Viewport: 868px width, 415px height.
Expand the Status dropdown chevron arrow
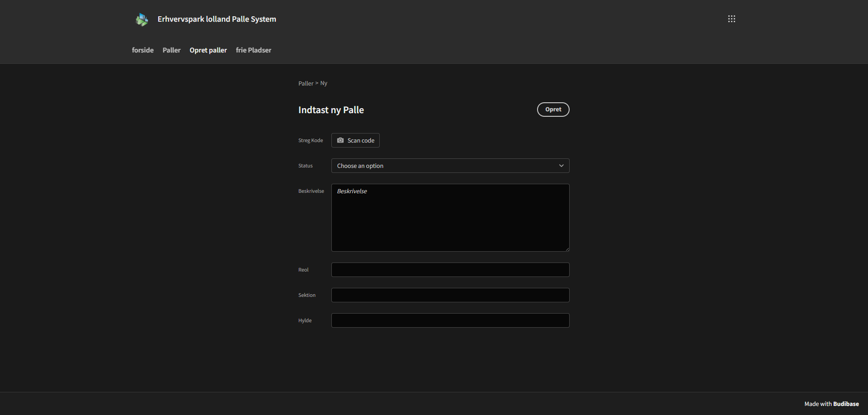coord(561,166)
